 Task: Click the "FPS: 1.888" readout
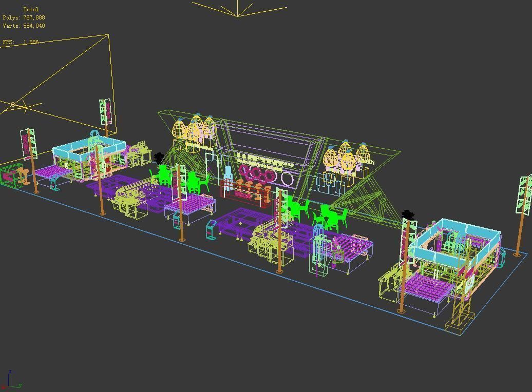coord(21,42)
